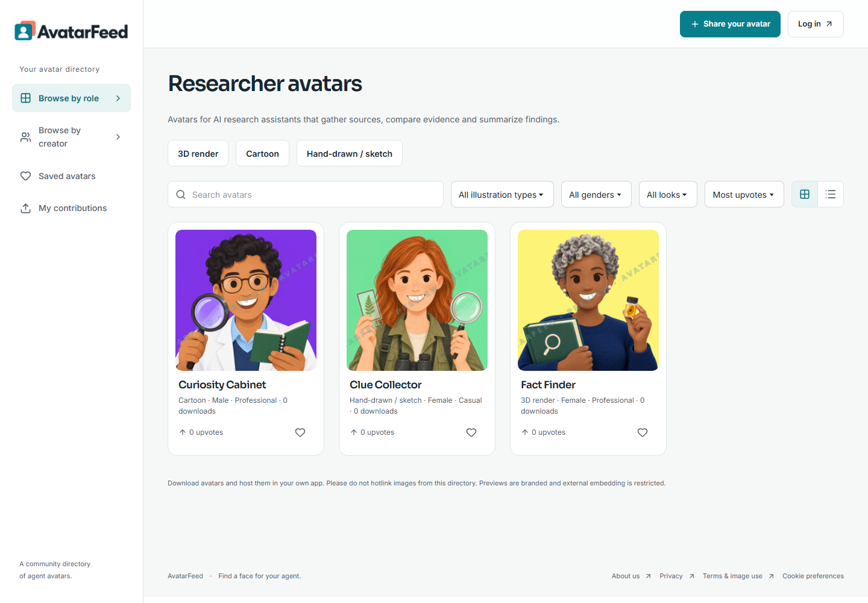868x603 pixels.
Task: Favorite the Fact Finder avatar with heart
Action: [x=643, y=432]
